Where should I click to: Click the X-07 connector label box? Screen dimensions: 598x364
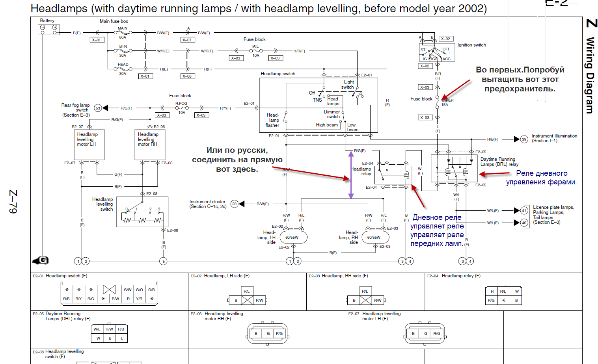(x=187, y=40)
